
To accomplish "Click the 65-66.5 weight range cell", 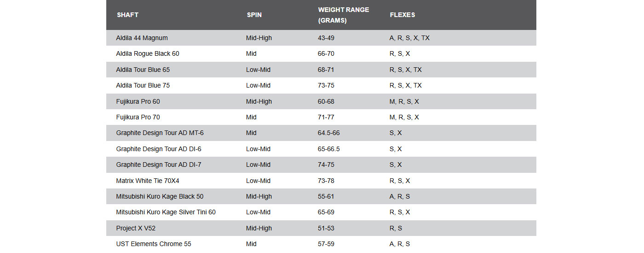I will pyautogui.click(x=328, y=149).
